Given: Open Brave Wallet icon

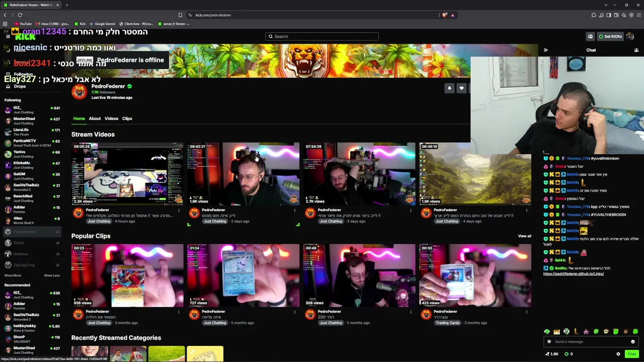Looking at the screenshot, I should [616, 15].
